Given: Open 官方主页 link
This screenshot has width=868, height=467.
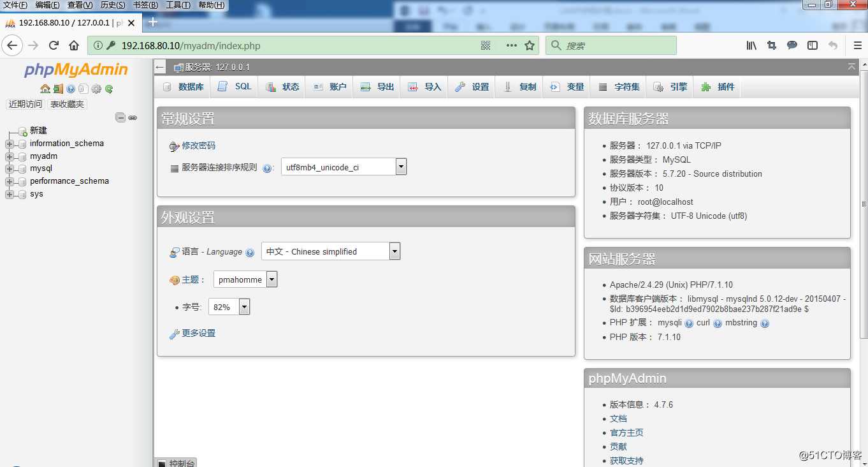Looking at the screenshot, I should pos(626,433).
